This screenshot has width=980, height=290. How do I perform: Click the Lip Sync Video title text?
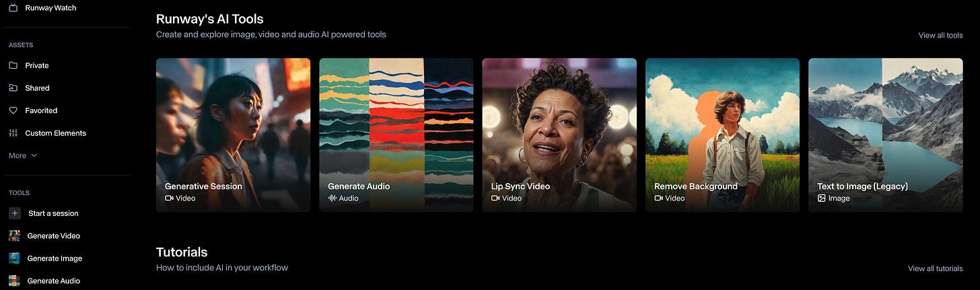click(x=520, y=186)
